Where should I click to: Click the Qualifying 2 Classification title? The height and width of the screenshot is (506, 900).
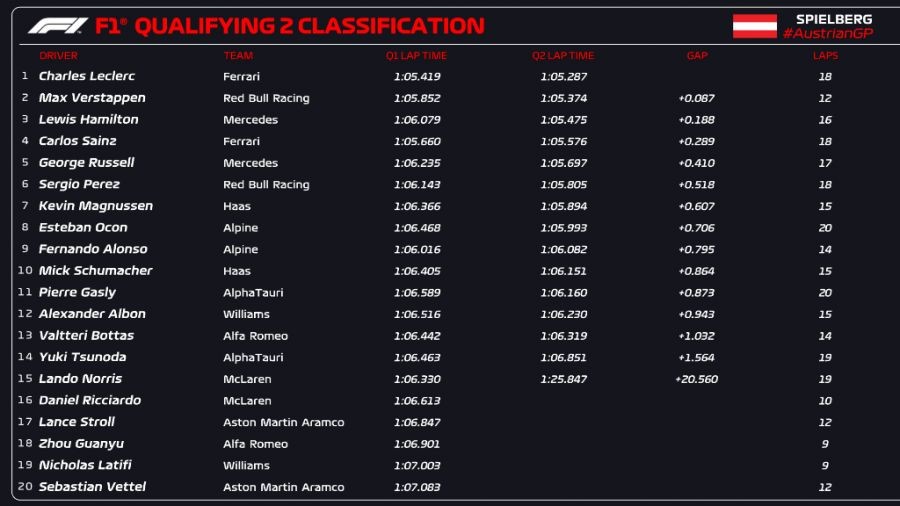[x=309, y=26]
